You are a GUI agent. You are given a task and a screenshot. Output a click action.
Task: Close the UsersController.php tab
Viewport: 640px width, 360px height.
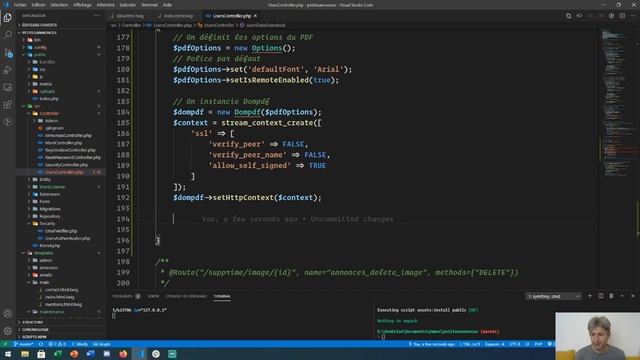(256, 16)
